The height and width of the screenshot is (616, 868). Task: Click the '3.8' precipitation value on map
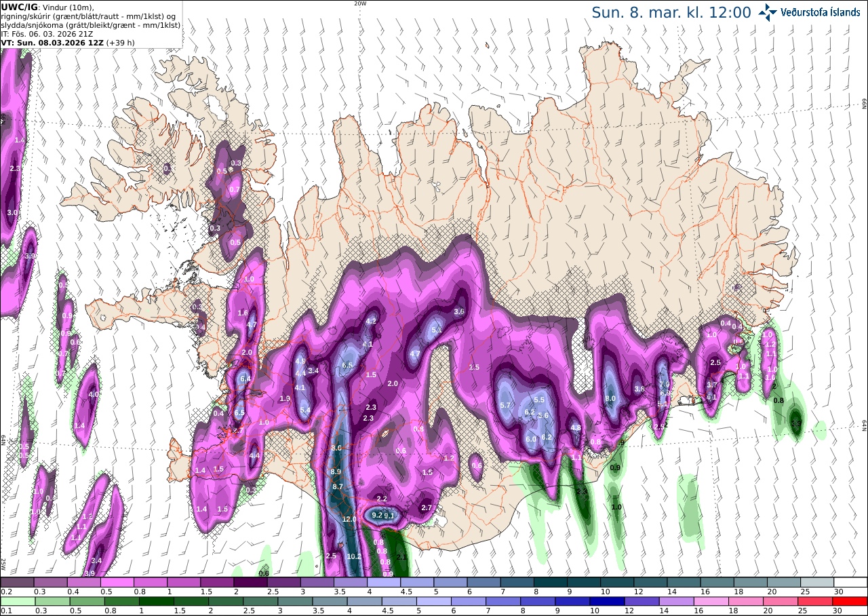(x=639, y=389)
